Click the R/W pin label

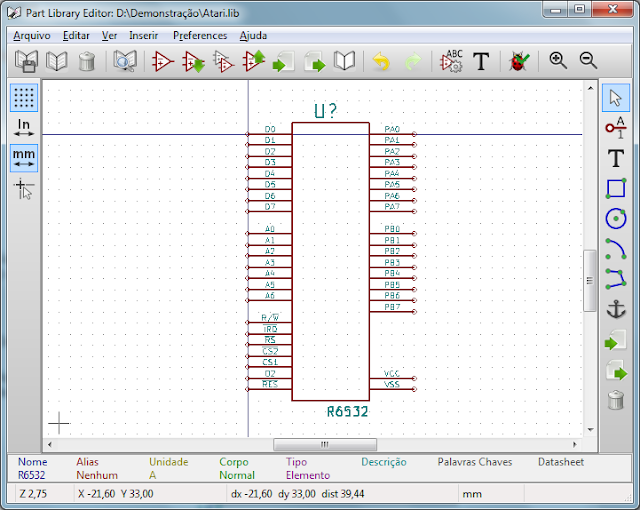[x=270, y=317]
